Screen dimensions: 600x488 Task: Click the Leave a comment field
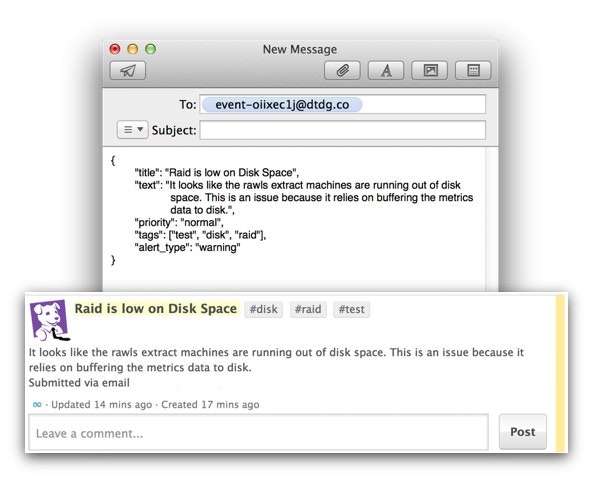258,433
